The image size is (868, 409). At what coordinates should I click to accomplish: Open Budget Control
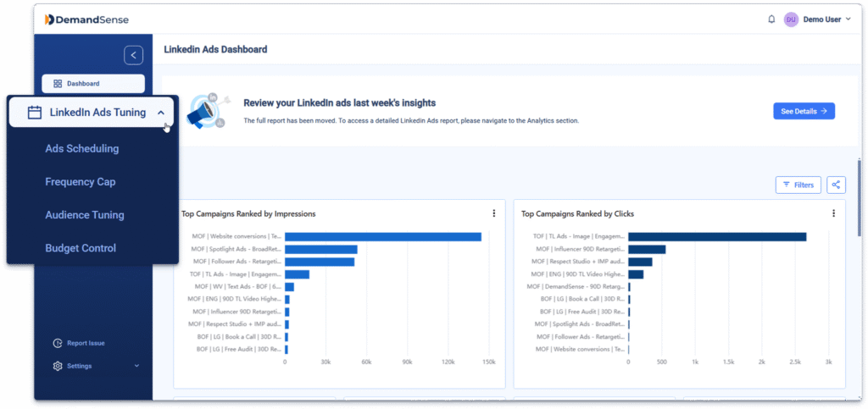[x=81, y=248]
